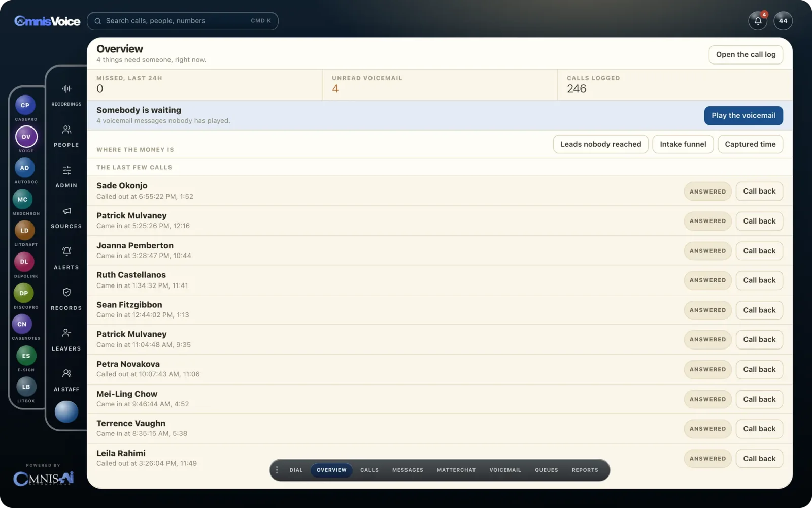The image size is (812, 508).
Task: Focus the search calls, people, numbers field
Action: (x=183, y=21)
